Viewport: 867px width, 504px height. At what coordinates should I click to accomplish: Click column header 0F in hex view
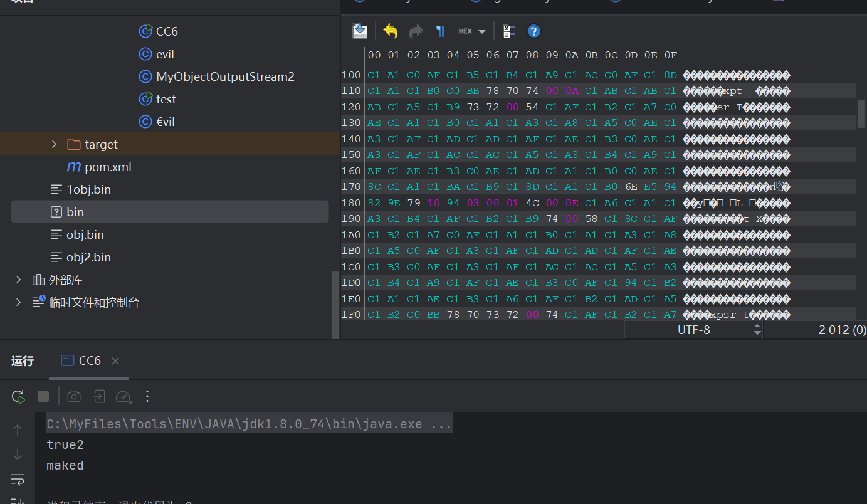[671, 55]
